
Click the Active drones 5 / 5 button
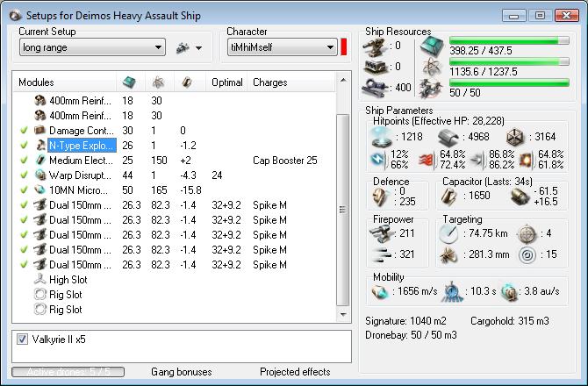tap(68, 372)
